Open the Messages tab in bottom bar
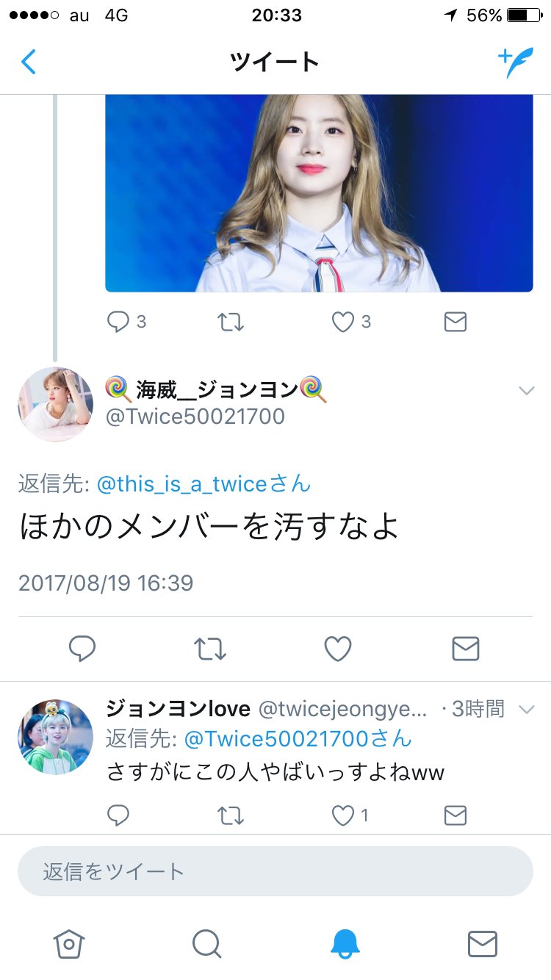Image resolution: width=551 pixels, height=980 pixels. 483,944
